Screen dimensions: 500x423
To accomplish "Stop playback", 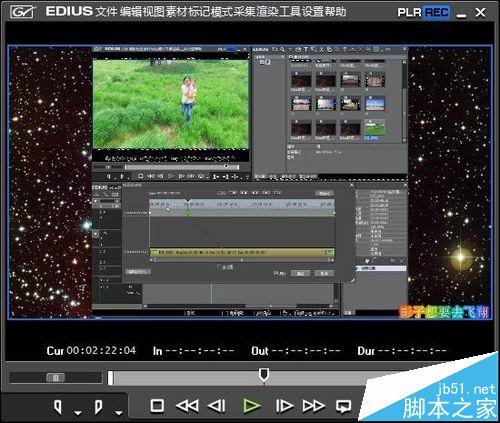I will [157, 406].
